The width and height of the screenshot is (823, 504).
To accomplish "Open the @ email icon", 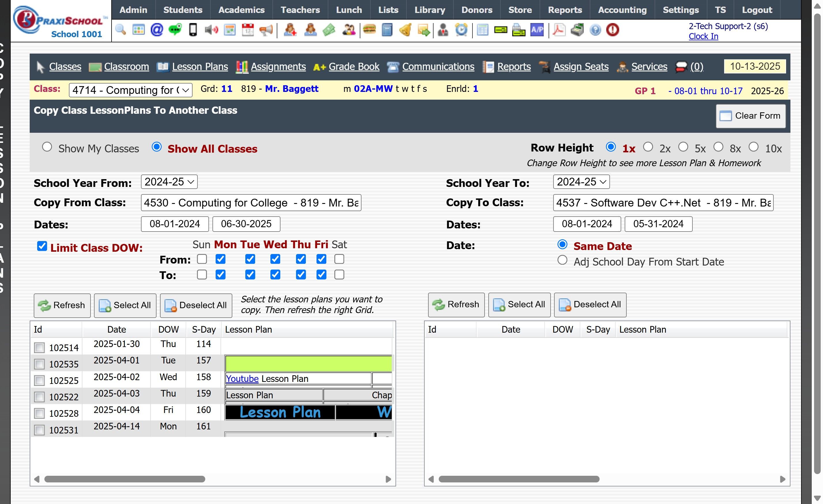I will [157, 30].
